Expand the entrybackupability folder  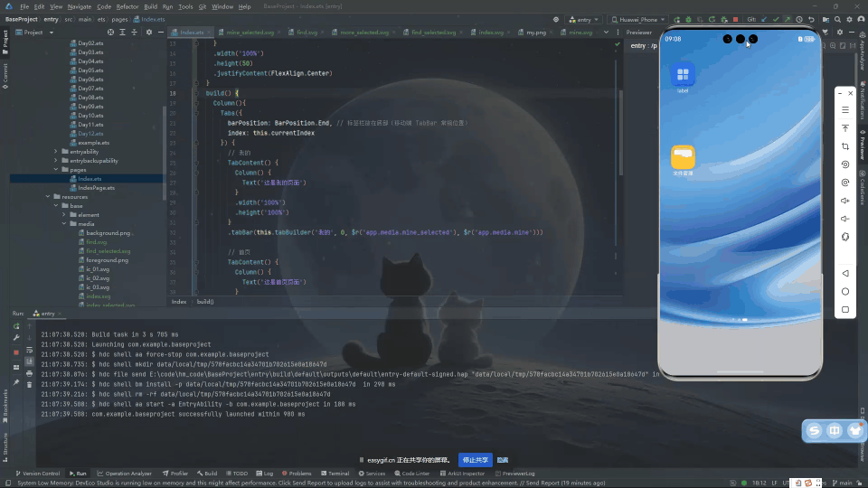[56, 161]
